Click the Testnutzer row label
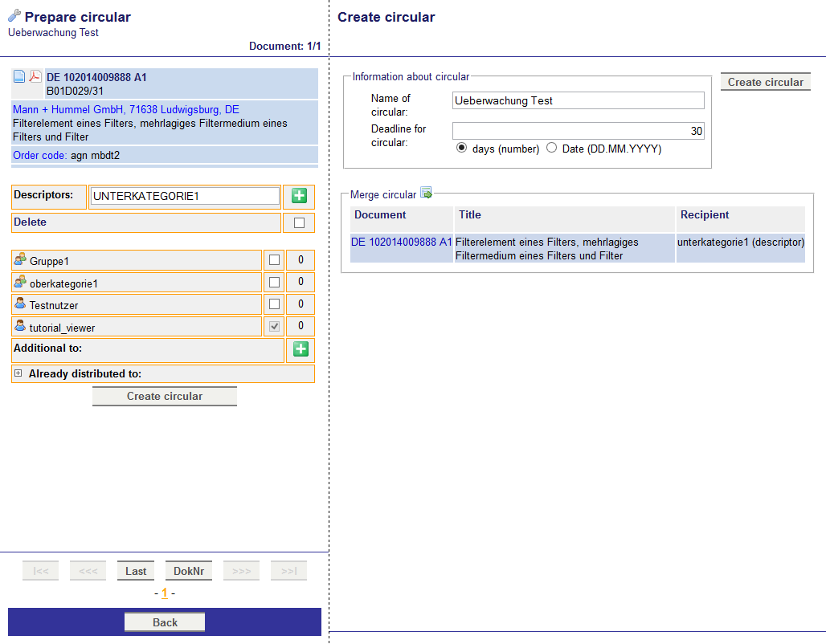Viewport: 826px width, 644px height. 54,305
